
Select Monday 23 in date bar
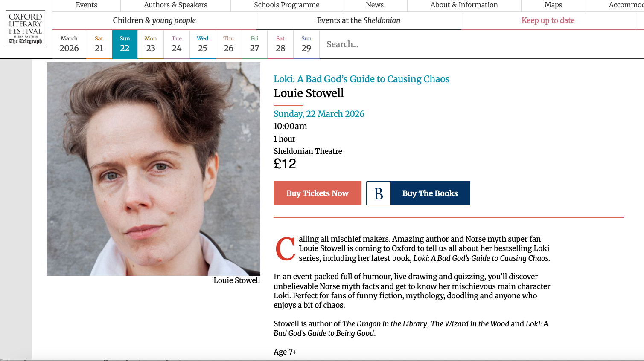click(151, 44)
